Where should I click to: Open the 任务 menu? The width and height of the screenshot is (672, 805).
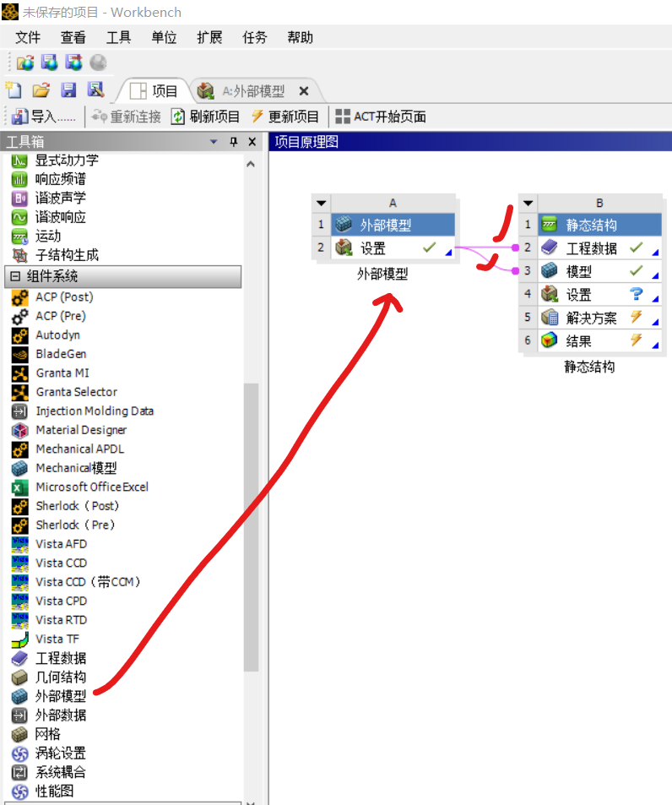(x=255, y=37)
